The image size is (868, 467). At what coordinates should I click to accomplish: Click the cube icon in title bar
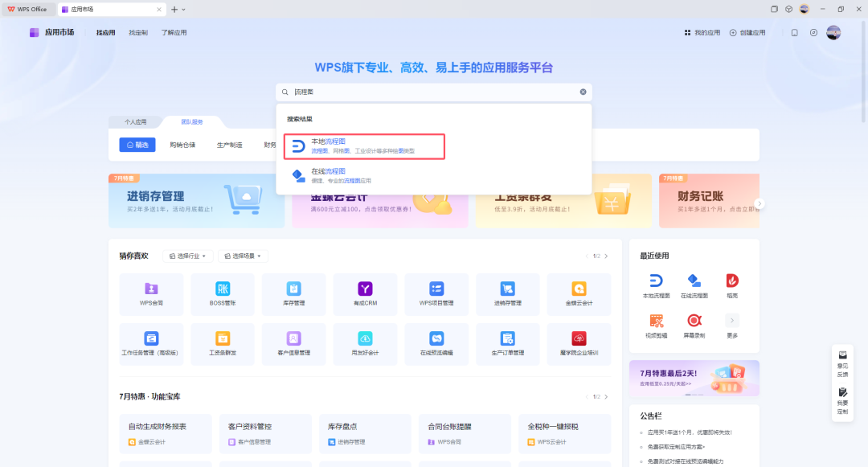789,9
